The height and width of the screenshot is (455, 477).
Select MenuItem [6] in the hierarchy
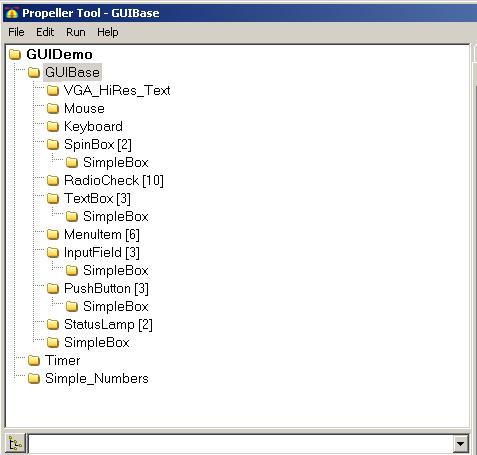pyautogui.click(x=102, y=234)
